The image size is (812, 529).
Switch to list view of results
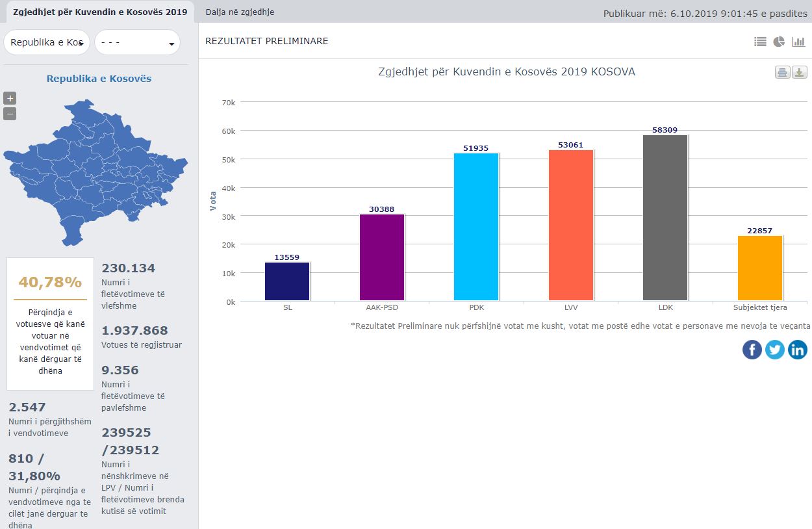pos(760,42)
